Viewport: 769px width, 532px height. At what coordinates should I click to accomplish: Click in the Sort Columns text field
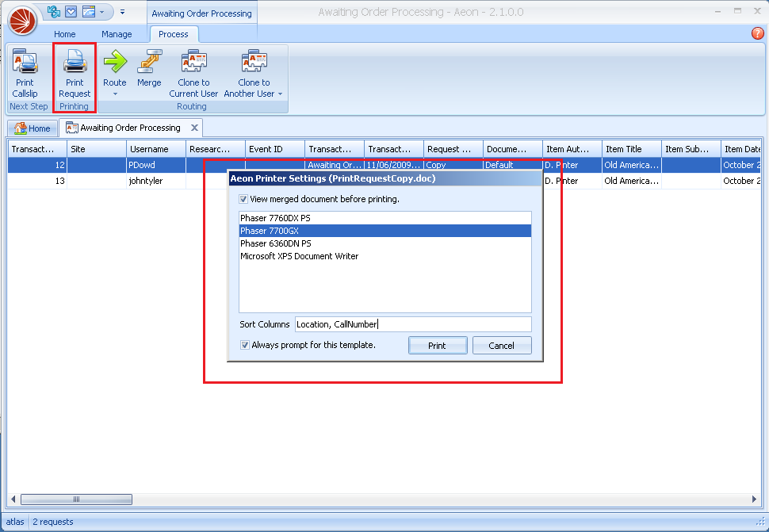point(412,323)
